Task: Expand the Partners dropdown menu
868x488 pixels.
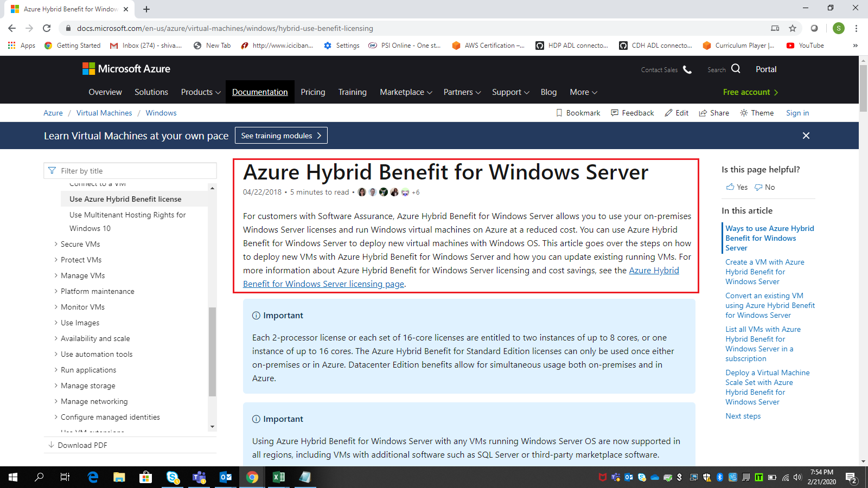Action: [x=462, y=92]
